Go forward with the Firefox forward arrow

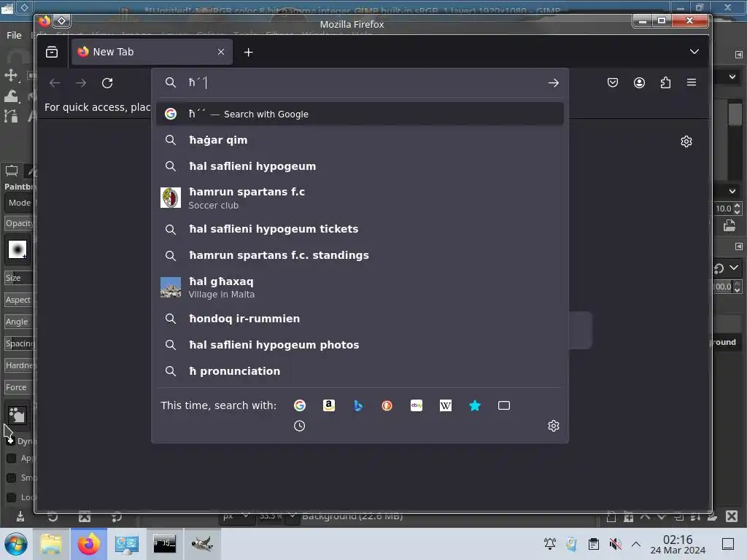click(x=81, y=83)
